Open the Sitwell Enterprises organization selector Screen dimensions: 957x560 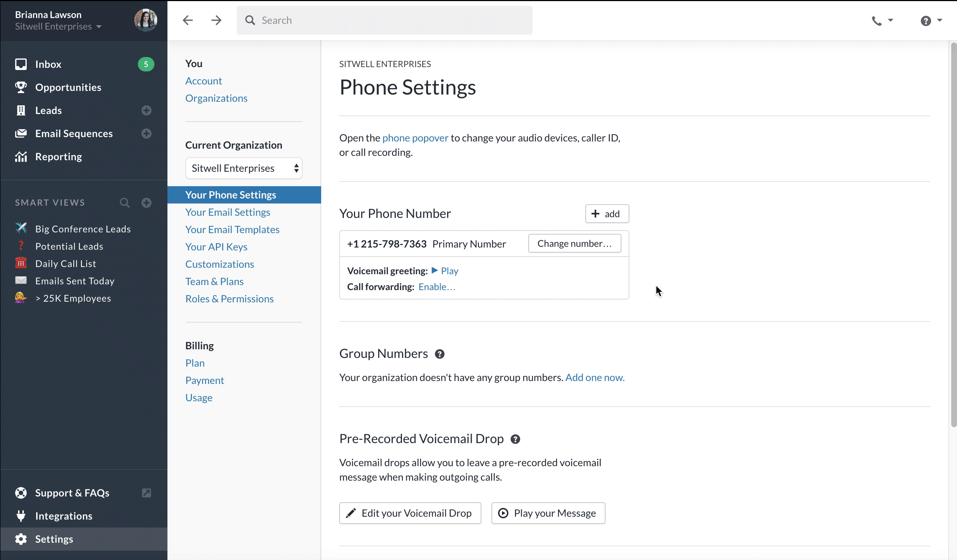(x=244, y=168)
